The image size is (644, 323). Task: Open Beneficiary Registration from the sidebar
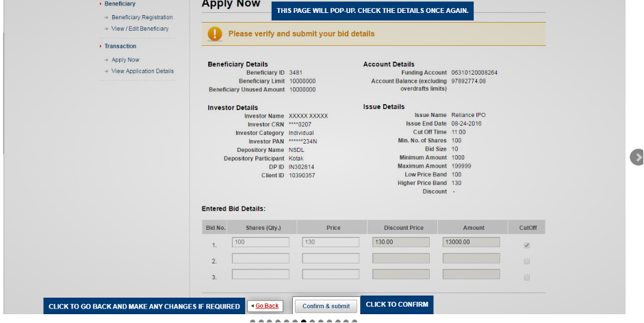tap(142, 17)
